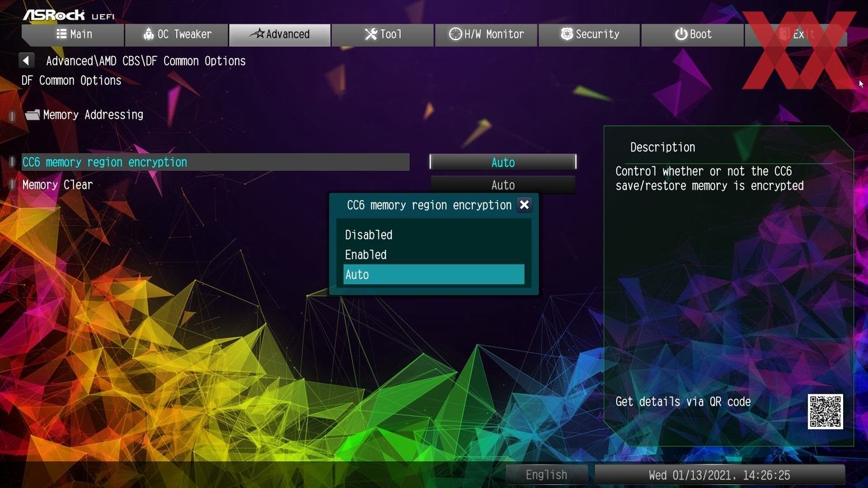This screenshot has width=868, height=488.
Task: Click the Main list icon
Action: 61,34
